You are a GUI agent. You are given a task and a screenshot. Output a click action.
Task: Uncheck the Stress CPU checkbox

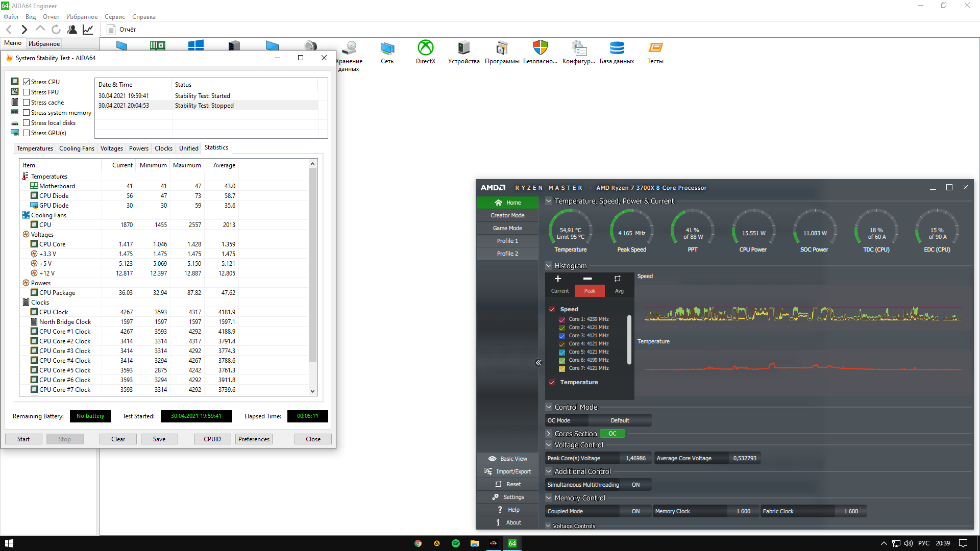coord(27,82)
